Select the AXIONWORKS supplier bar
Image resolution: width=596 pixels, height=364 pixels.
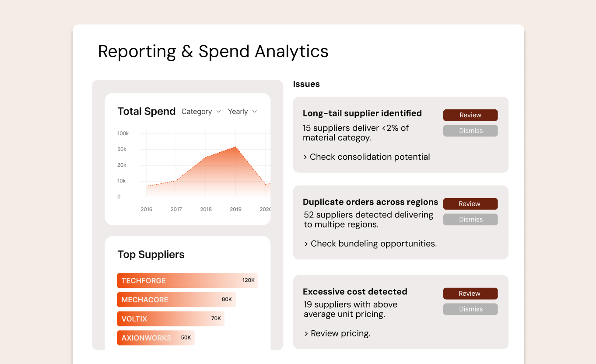156,338
